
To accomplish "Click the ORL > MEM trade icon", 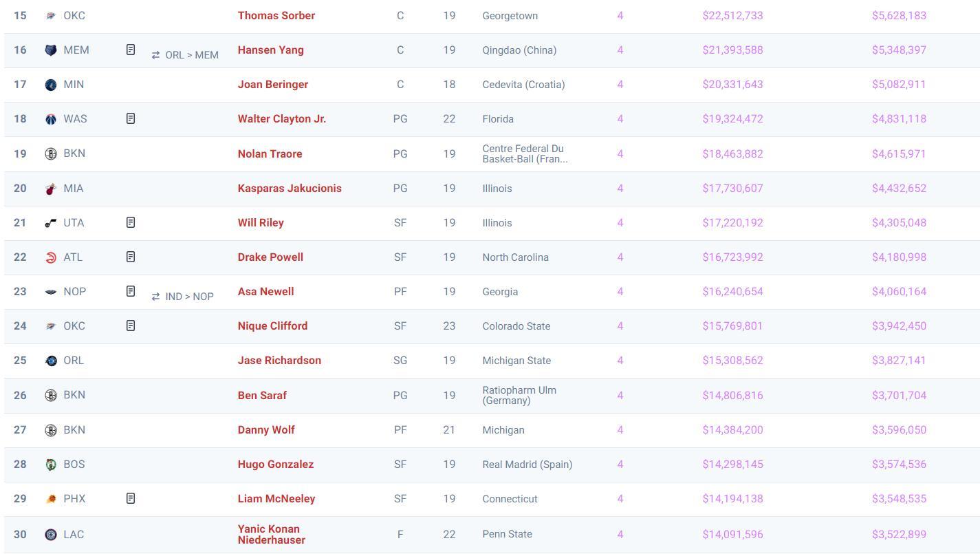I will click(x=156, y=55).
